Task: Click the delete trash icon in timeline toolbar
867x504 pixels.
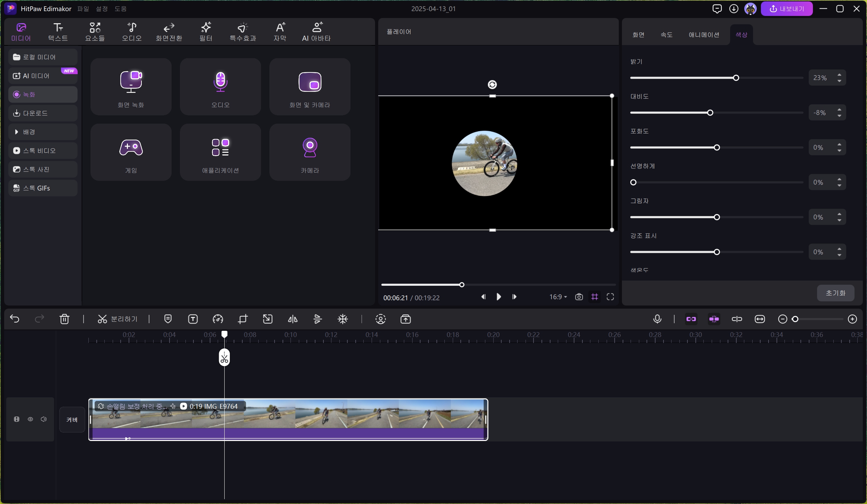Action: coord(64,319)
